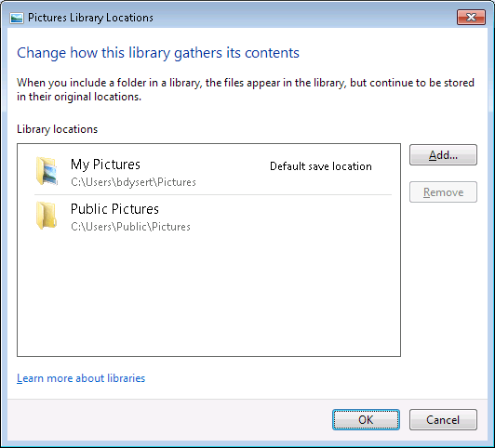Open Learn more about libraries link
495x448 pixels.
pyautogui.click(x=81, y=378)
